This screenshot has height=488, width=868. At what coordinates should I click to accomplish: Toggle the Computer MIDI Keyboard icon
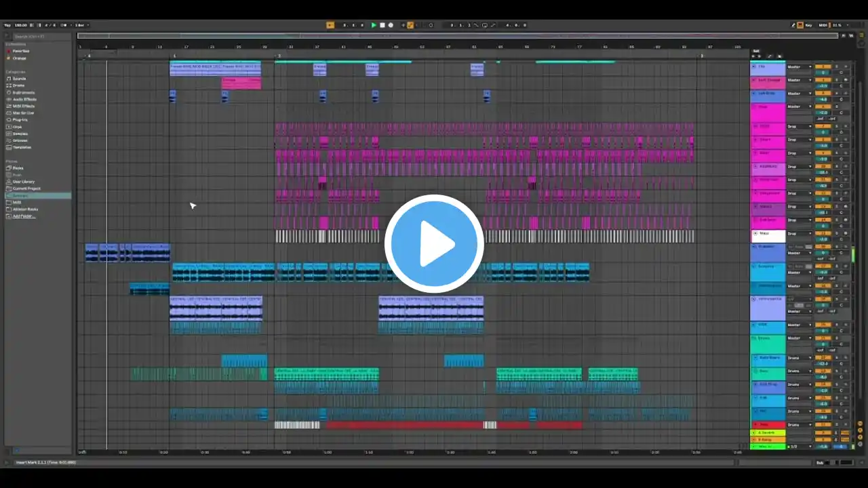800,25
